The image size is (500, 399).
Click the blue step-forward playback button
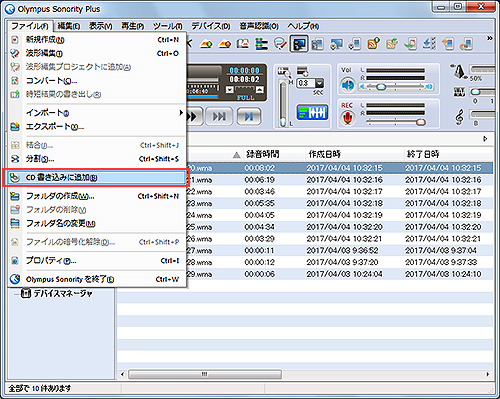pyautogui.click(x=249, y=116)
